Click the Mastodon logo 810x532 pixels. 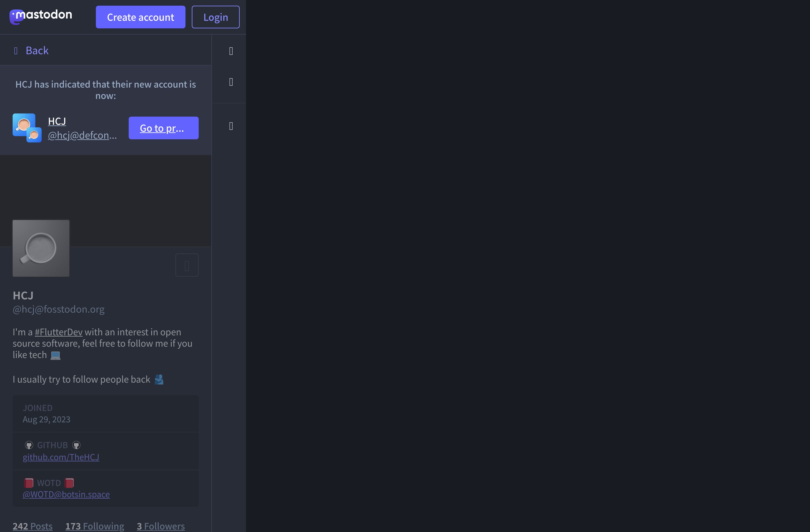tap(41, 17)
